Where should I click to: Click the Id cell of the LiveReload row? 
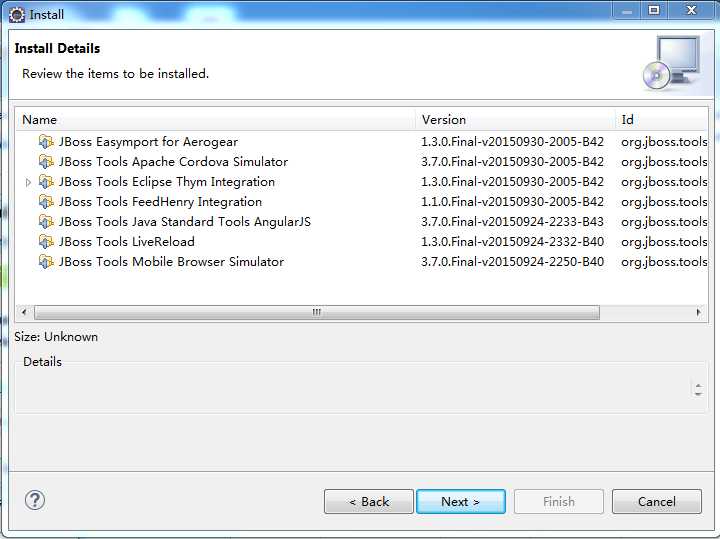click(x=664, y=241)
